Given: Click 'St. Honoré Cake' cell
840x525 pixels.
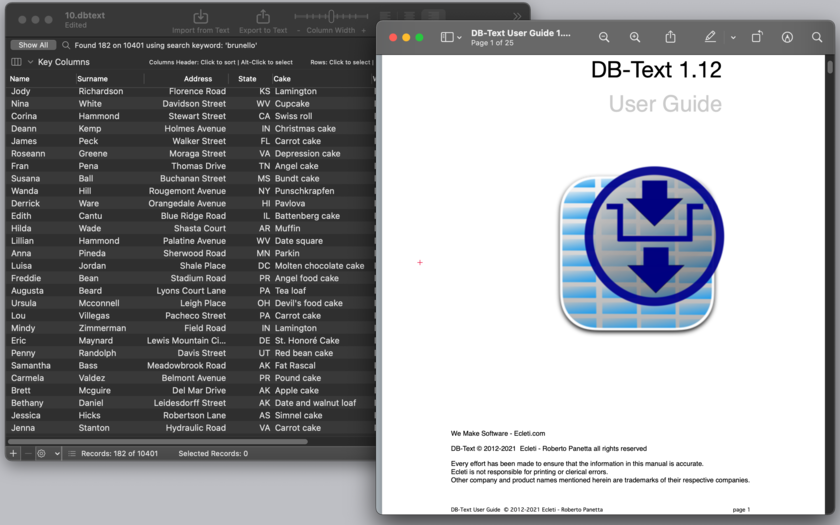Looking at the screenshot, I should click(x=307, y=340).
